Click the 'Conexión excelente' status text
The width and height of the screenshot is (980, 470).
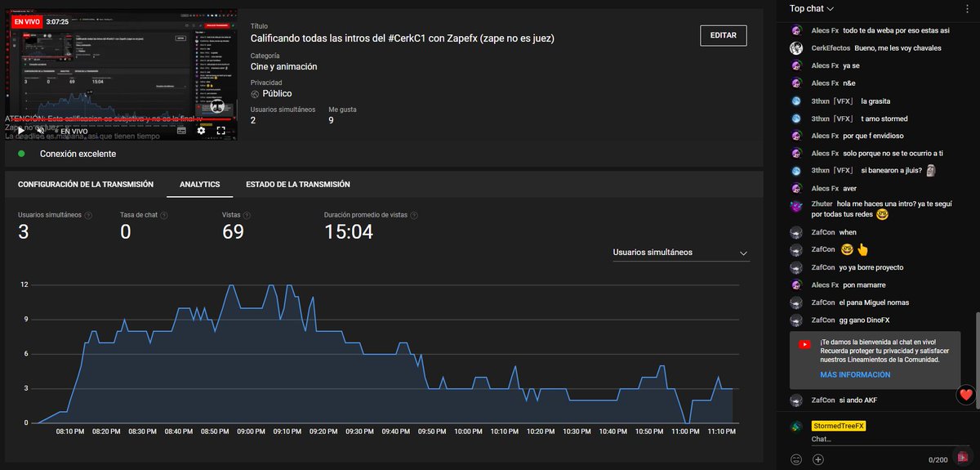click(x=78, y=154)
